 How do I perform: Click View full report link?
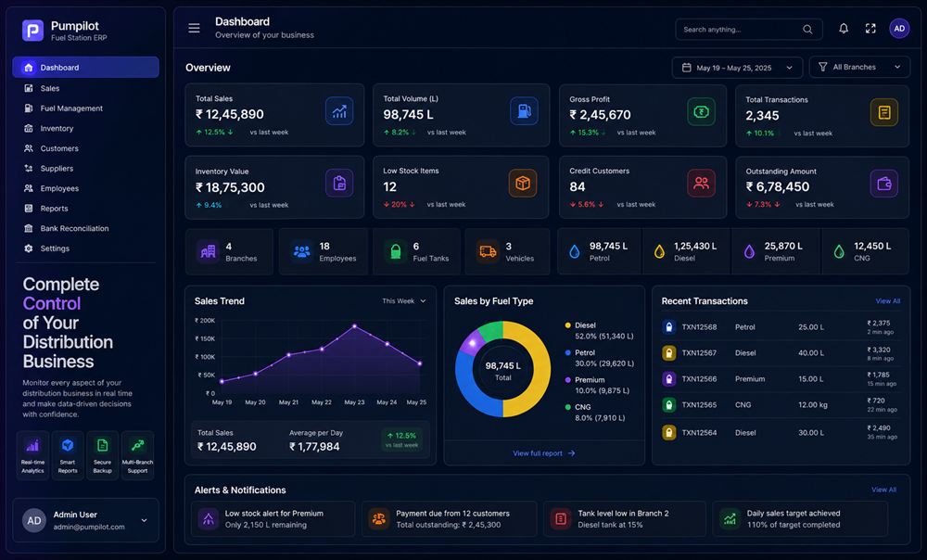[544, 453]
